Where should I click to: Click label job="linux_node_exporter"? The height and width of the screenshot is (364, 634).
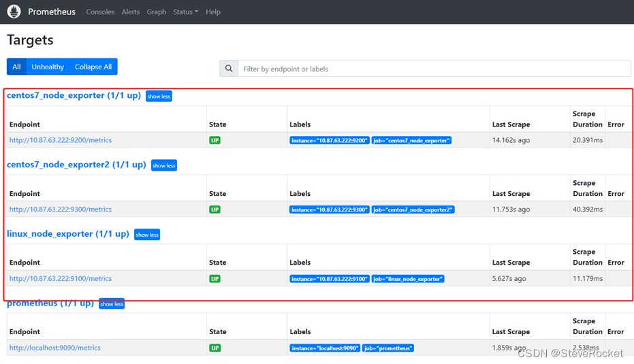pos(408,279)
